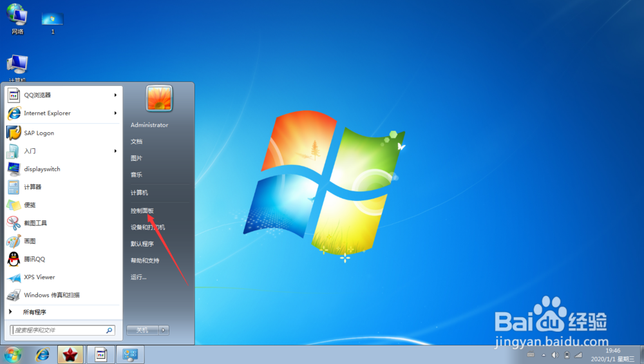Select the 计算机 desktop icon
Image resolution: width=644 pixels, height=364 pixels.
[17, 68]
